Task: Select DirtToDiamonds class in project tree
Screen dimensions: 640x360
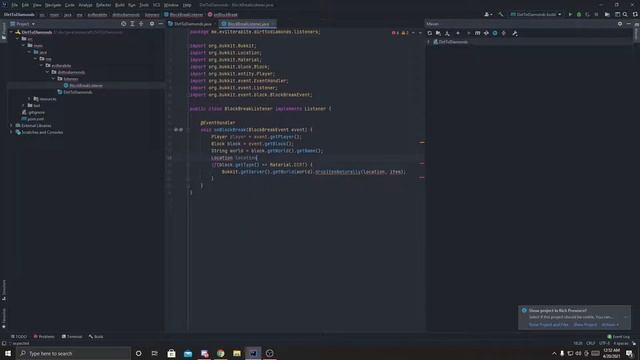Action: [x=78, y=92]
